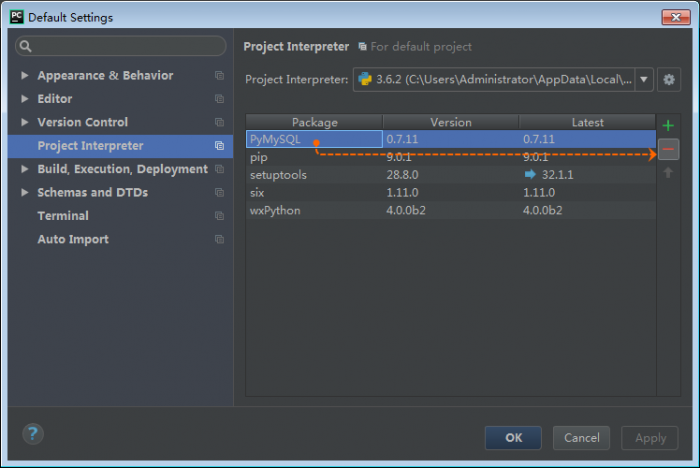Screen dimensions: 700x468
Task: Click the help question mark icon
Action: pos(33,434)
